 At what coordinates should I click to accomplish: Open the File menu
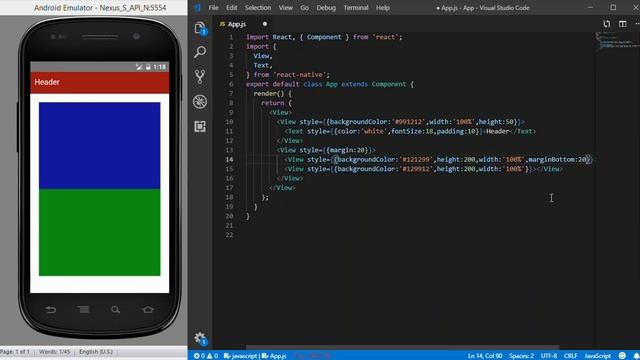tap(213, 8)
